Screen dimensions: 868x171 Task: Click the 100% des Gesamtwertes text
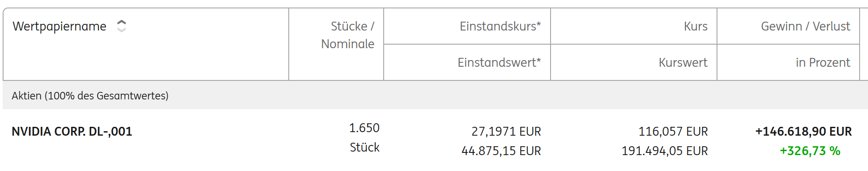point(106,95)
